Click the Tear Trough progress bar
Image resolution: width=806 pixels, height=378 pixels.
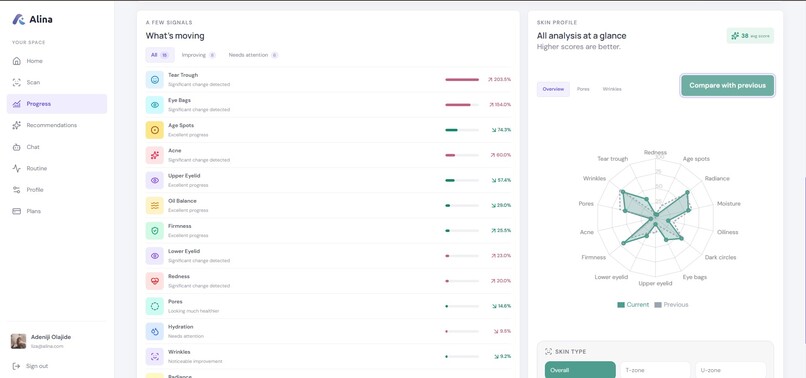coord(462,80)
